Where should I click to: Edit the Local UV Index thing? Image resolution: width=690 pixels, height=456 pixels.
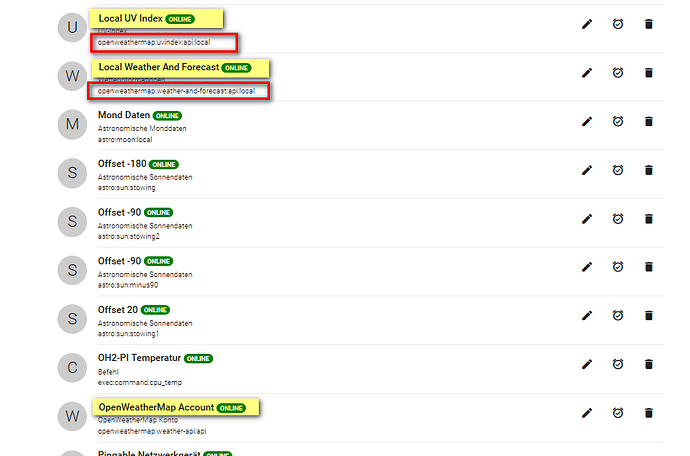587,24
